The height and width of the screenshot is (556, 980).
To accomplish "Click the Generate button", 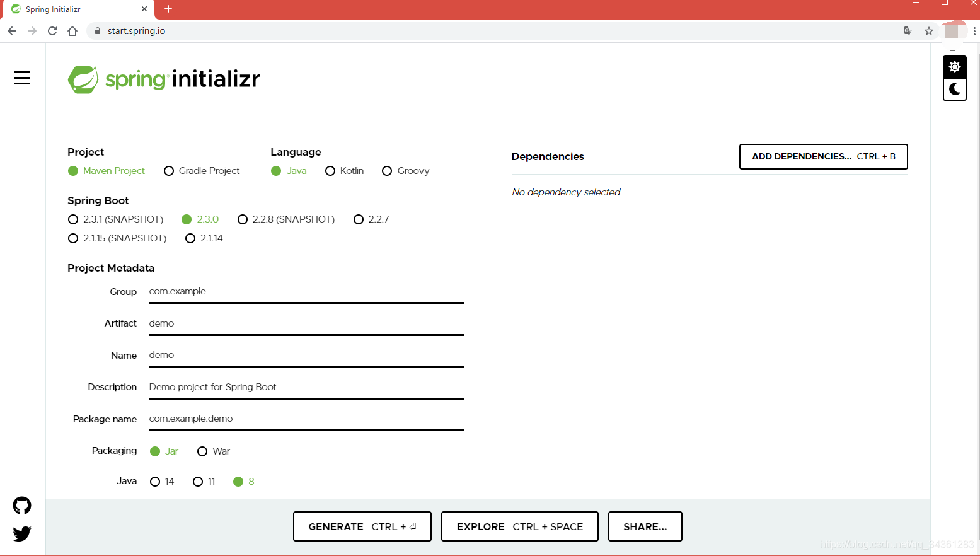I will [x=362, y=526].
